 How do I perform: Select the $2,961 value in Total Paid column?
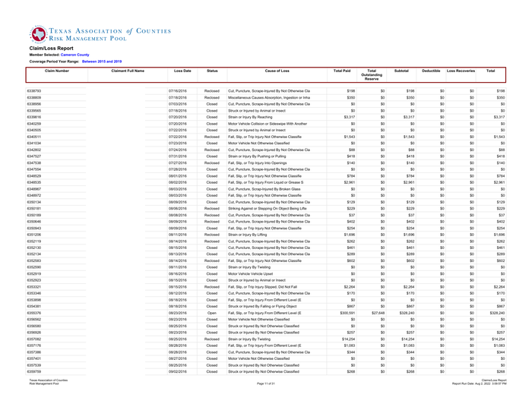click(x=350, y=182)
